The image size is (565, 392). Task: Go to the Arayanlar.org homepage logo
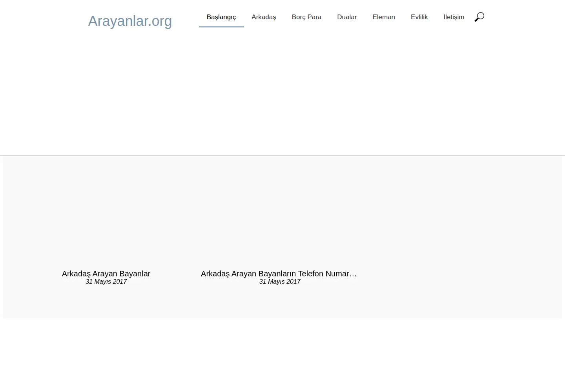[130, 21]
